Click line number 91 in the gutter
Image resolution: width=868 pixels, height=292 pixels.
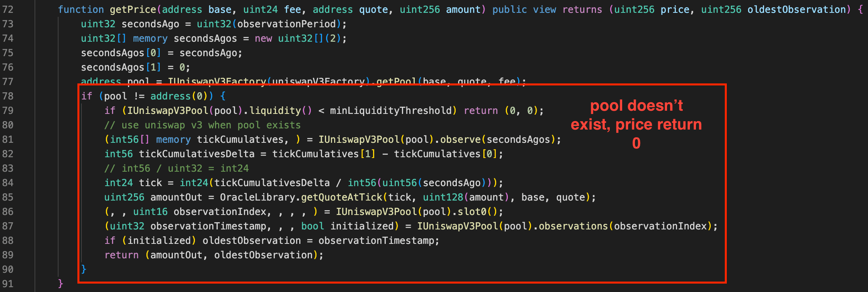[x=8, y=284]
